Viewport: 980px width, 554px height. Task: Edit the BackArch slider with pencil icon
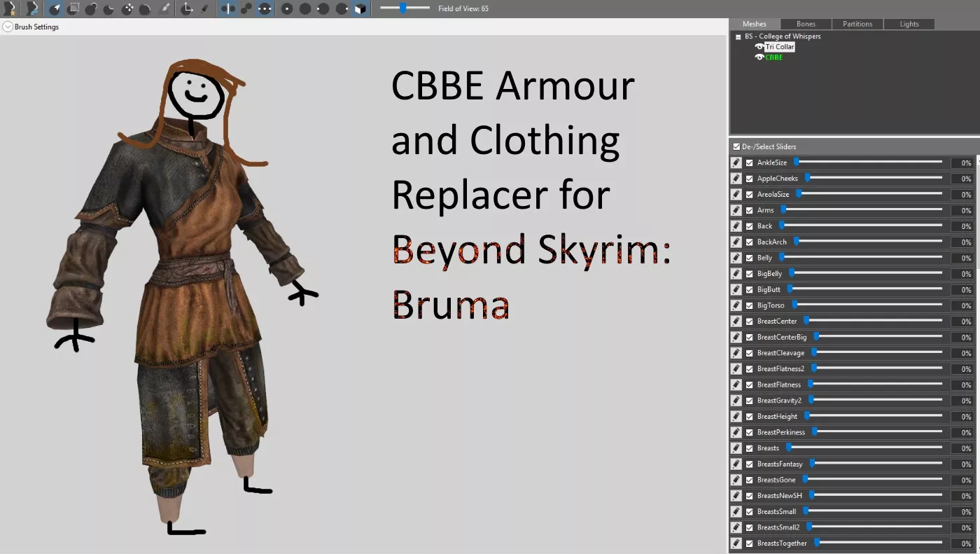(736, 242)
